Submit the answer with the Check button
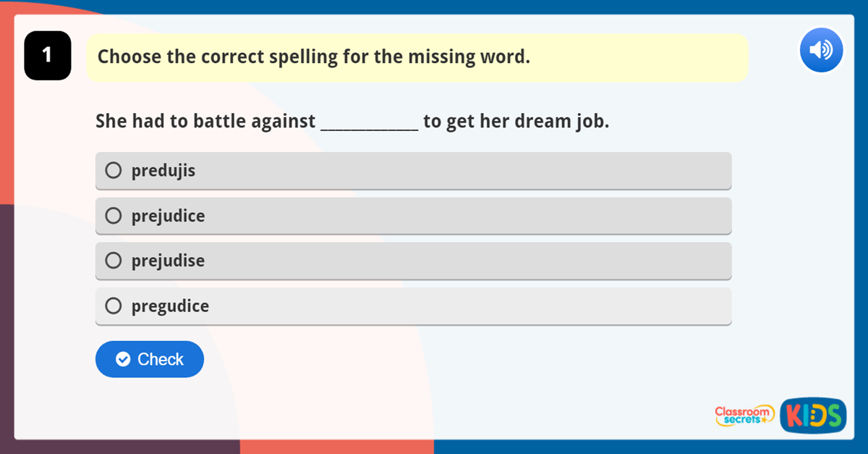The width and height of the screenshot is (868, 454). coord(150,359)
